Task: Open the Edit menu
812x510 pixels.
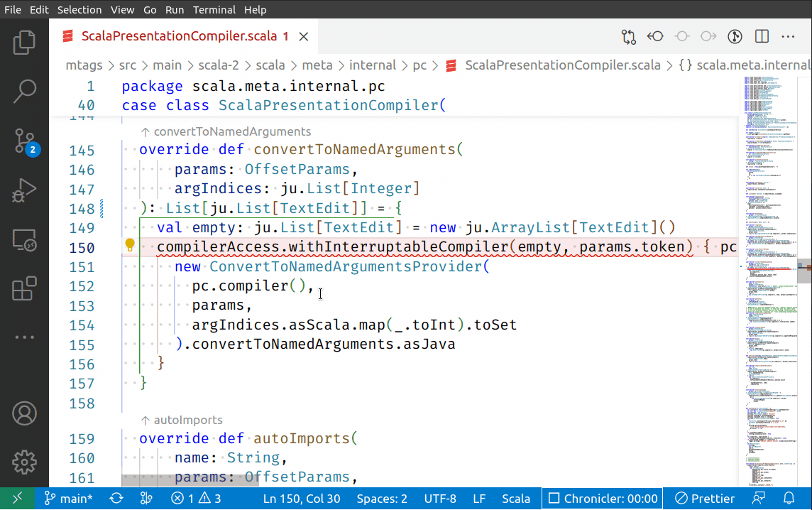Action: (x=39, y=9)
